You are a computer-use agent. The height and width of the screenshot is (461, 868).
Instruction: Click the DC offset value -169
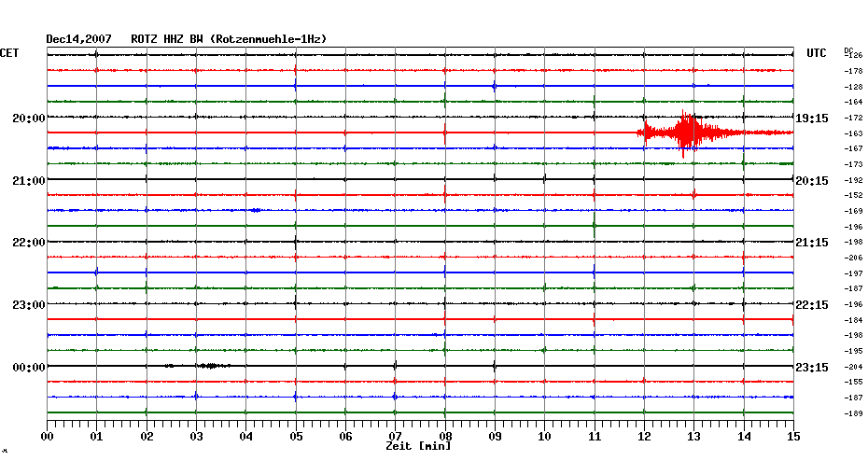(854, 211)
